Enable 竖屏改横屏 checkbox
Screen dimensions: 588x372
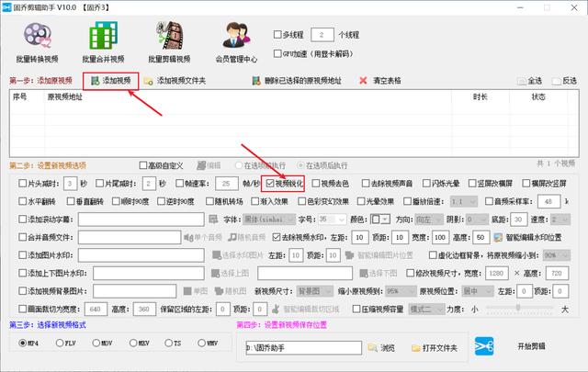tap(472, 184)
